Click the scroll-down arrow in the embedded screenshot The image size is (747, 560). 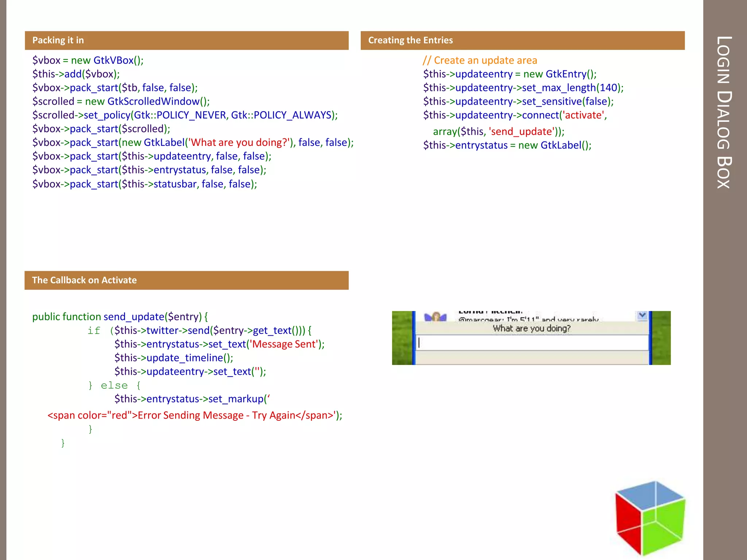click(x=642, y=315)
